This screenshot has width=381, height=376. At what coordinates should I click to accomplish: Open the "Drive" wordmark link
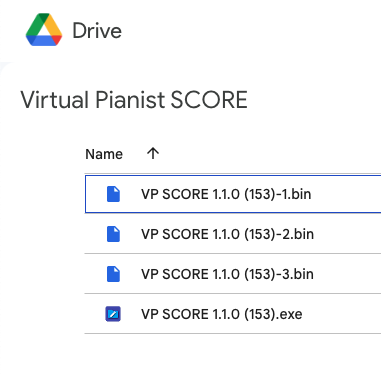click(x=97, y=31)
